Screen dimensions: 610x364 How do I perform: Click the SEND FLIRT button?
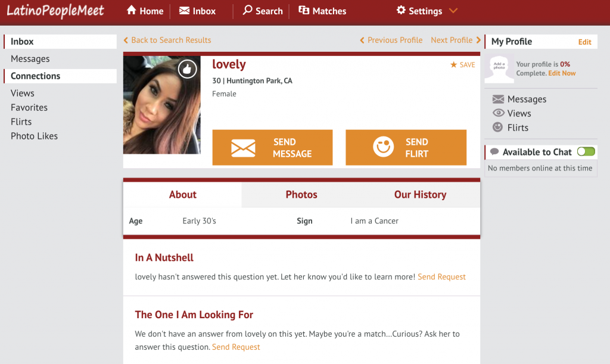point(406,148)
